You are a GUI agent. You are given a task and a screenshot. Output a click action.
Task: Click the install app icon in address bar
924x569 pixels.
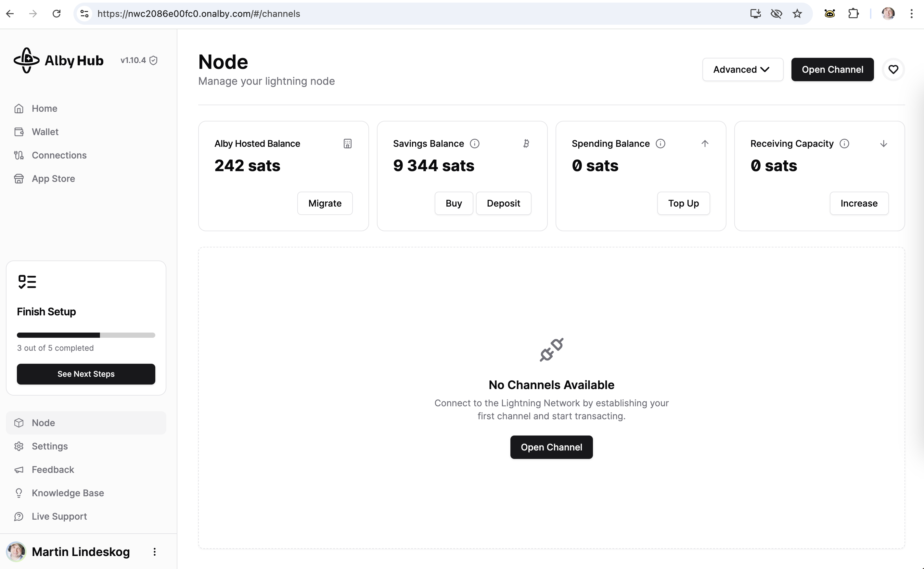(x=755, y=14)
